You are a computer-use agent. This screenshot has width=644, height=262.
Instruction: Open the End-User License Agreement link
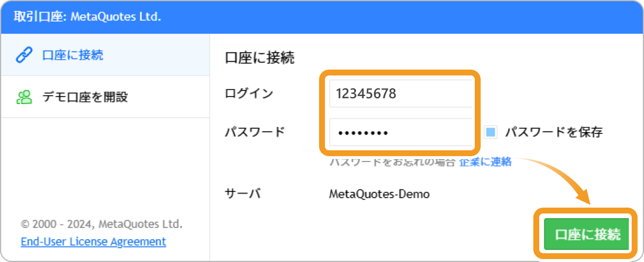pos(94,242)
